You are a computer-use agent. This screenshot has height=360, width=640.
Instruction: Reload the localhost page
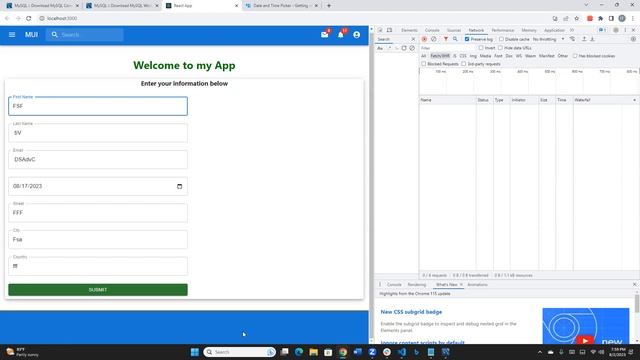(29, 18)
